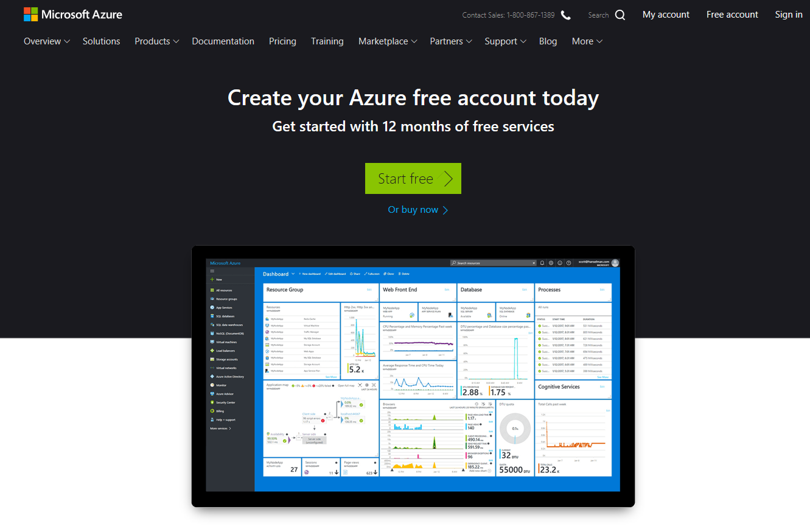Click the green Start free button
Screen dimensions: 810x532
coord(413,179)
